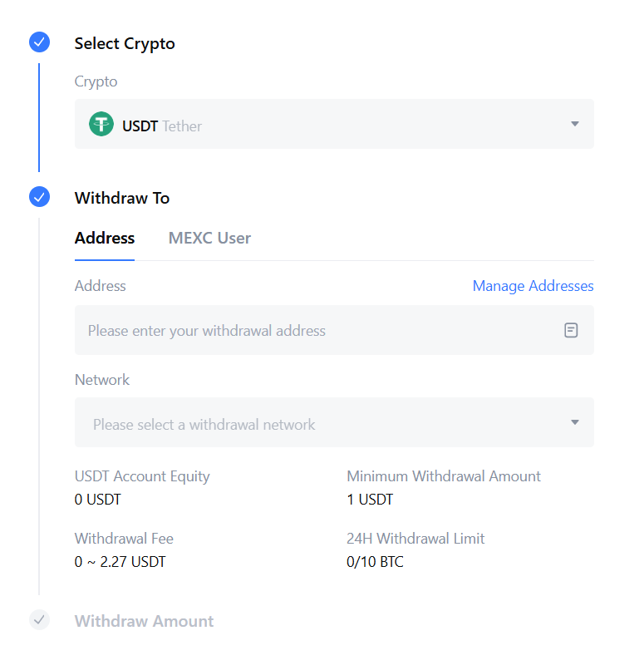The image size is (644, 670).
Task: Click the 0/10 BTC withdrawal limit text
Action: (x=375, y=561)
